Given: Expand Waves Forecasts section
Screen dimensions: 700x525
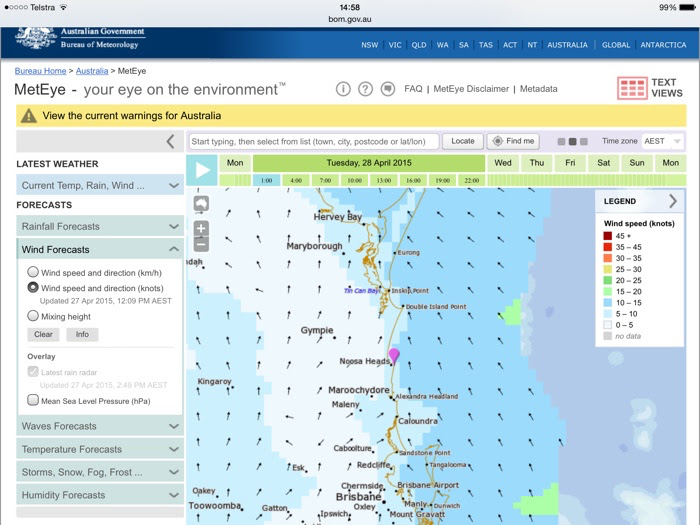Looking at the screenshot, I should [100, 426].
